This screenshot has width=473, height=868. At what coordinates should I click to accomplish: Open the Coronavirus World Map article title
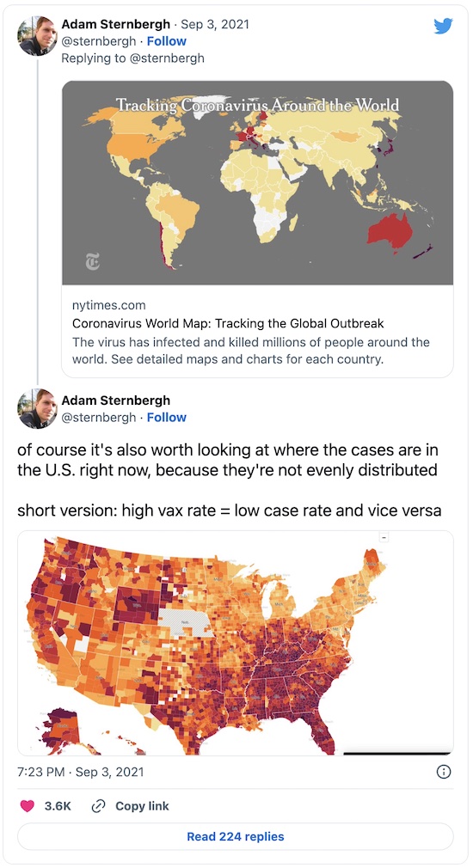coord(228,323)
